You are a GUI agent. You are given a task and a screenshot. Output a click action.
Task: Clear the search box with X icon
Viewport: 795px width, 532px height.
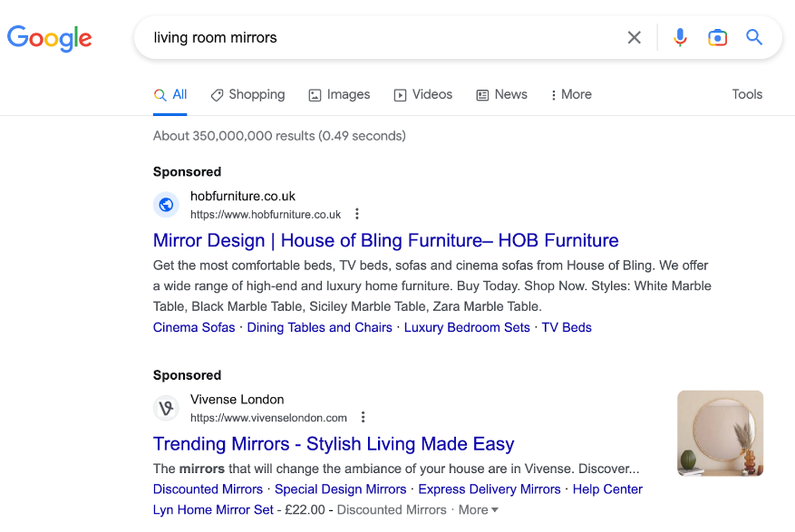(x=634, y=37)
